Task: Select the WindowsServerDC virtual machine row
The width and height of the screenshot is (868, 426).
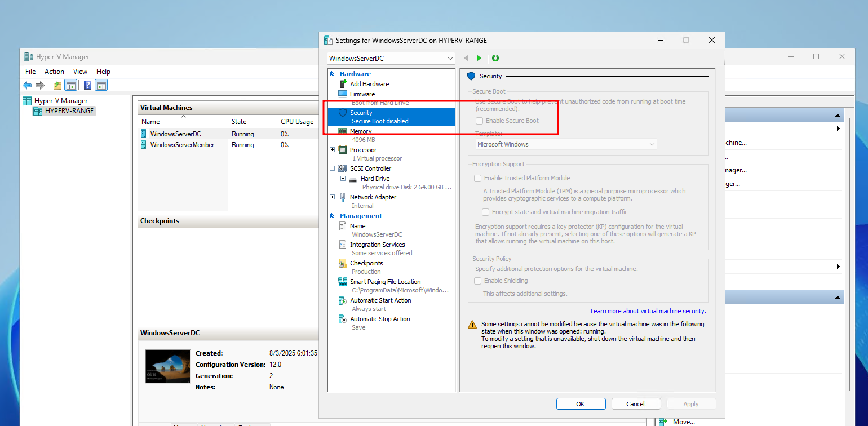Action: [x=228, y=134]
